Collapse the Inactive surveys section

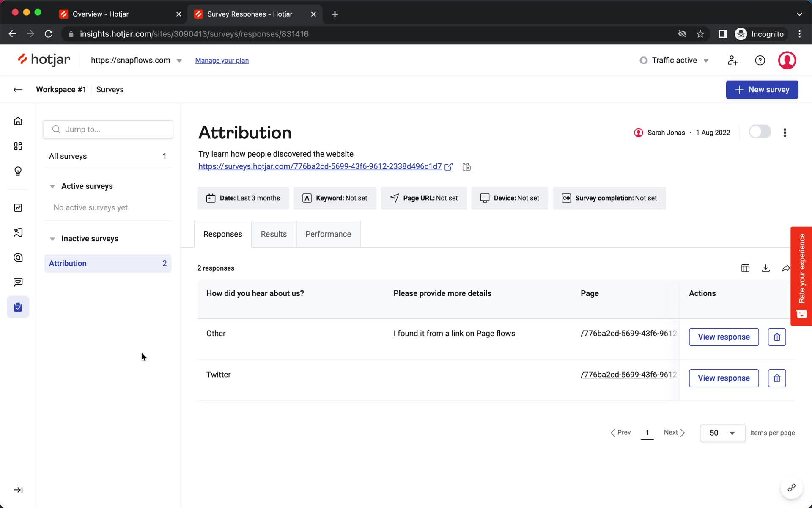click(x=52, y=239)
